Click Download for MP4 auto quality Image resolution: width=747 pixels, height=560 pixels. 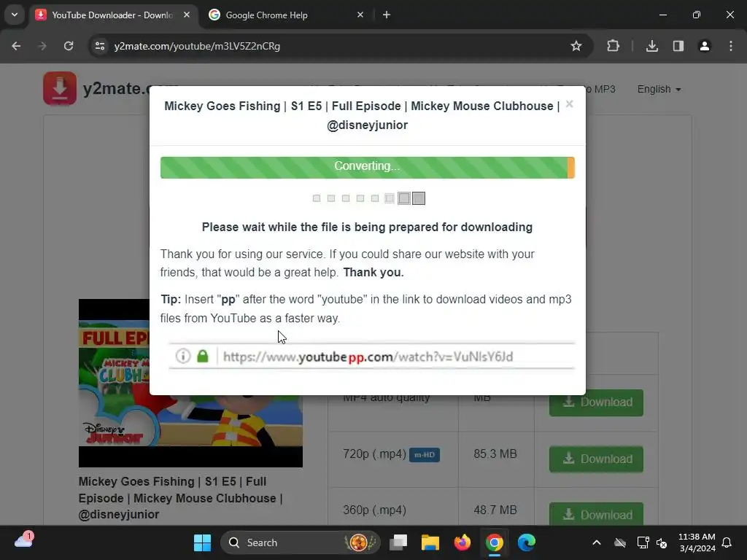click(x=596, y=402)
